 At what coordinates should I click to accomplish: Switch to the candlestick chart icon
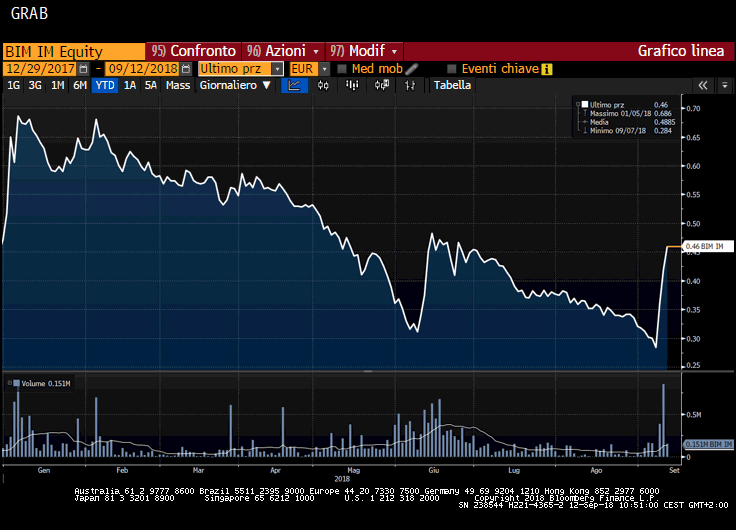(323, 85)
